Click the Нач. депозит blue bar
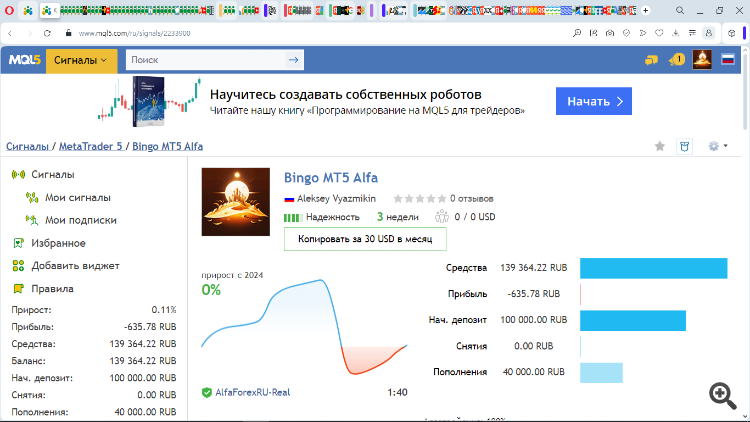The width and height of the screenshot is (750, 422). [x=633, y=321]
